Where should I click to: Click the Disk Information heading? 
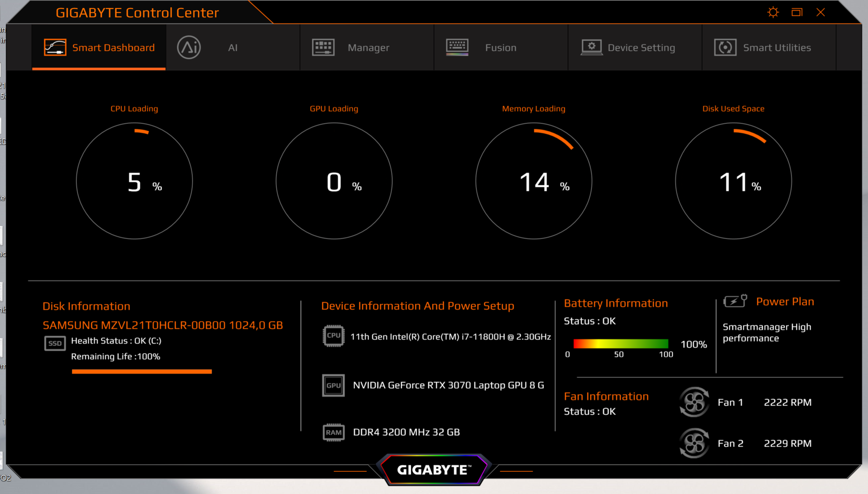[86, 306]
